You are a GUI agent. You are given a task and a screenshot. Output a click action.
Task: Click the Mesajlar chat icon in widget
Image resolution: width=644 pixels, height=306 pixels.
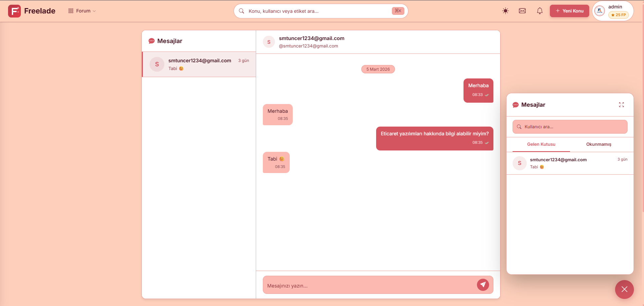[516, 105]
